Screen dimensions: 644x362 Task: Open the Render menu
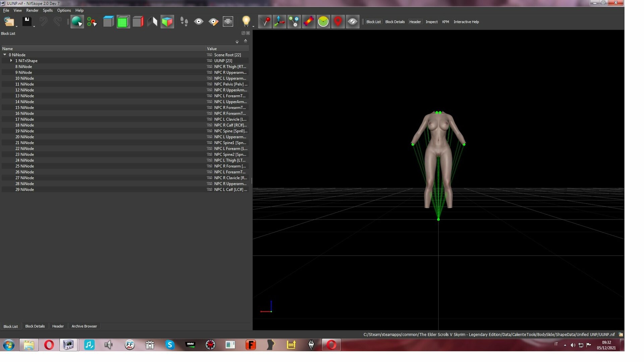(32, 10)
